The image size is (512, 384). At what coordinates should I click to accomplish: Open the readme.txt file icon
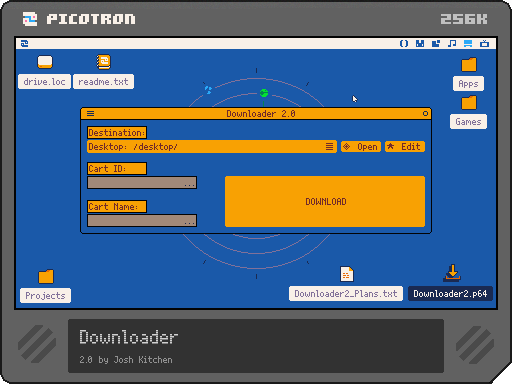pyautogui.click(x=104, y=72)
